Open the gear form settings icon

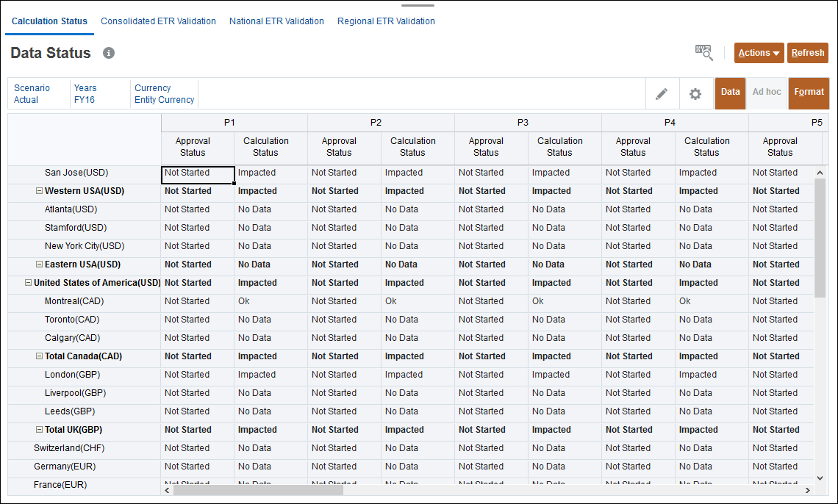(x=695, y=94)
